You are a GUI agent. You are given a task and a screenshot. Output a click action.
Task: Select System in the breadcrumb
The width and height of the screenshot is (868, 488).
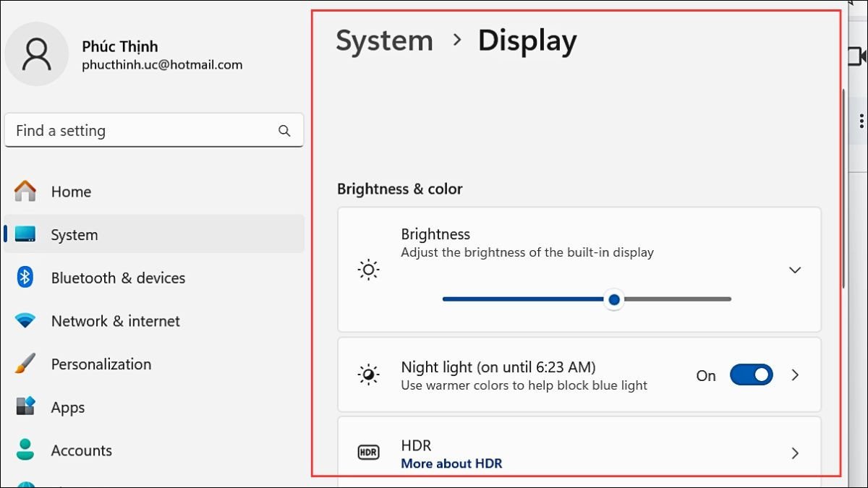point(384,41)
